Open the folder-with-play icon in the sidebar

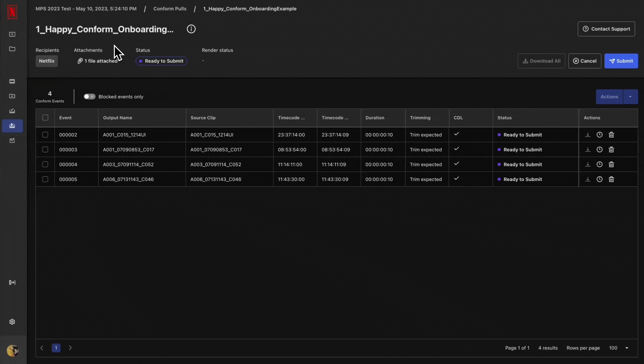12,96
